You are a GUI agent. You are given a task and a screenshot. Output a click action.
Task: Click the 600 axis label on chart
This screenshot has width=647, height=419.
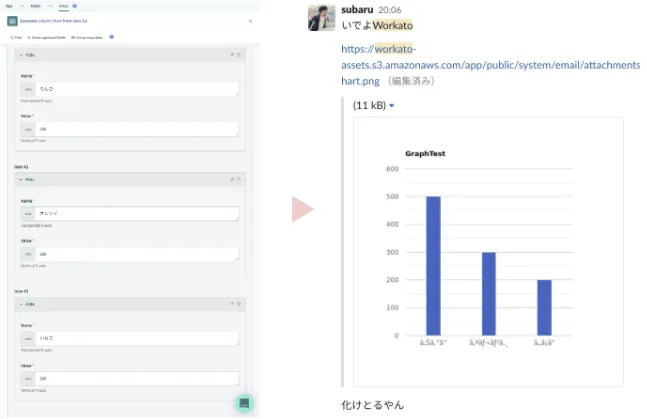coord(392,169)
